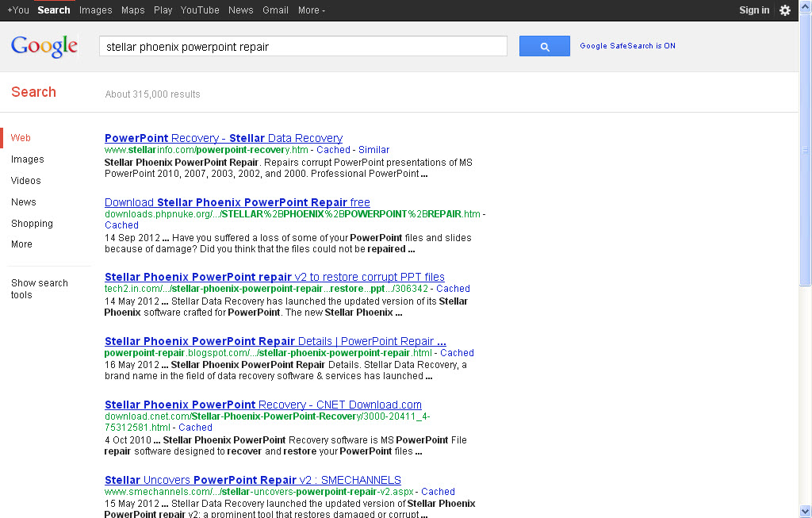The width and height of the screenshot is (812, 518).
Task: Open PowerPoint Recovery - Stellar Data Recovery result
Action: point(224,138)
